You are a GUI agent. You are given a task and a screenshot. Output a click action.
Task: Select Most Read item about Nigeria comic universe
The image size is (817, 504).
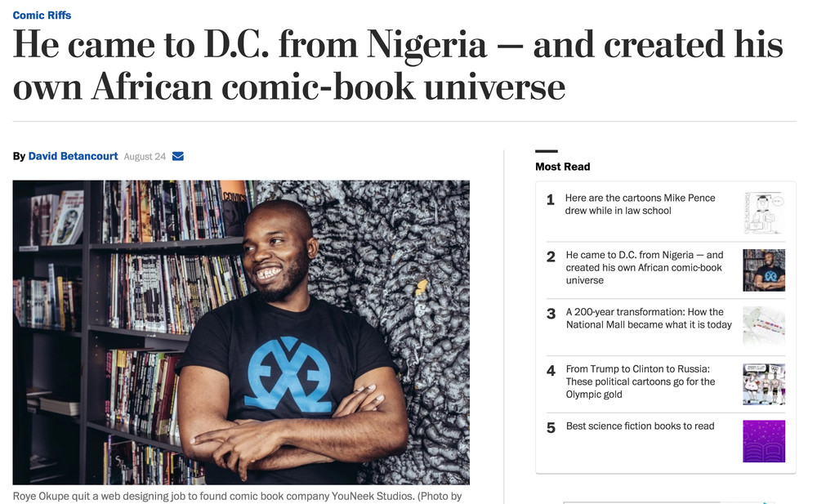point(645,267)
